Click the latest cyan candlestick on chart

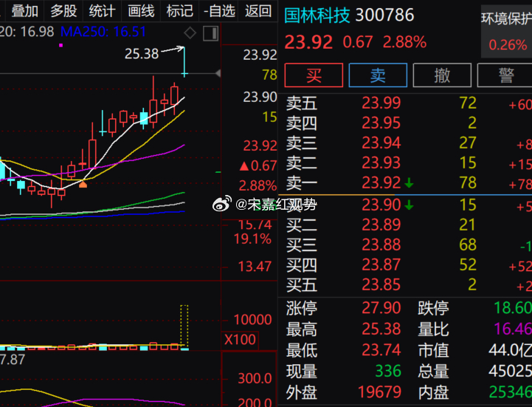[184, 62]
